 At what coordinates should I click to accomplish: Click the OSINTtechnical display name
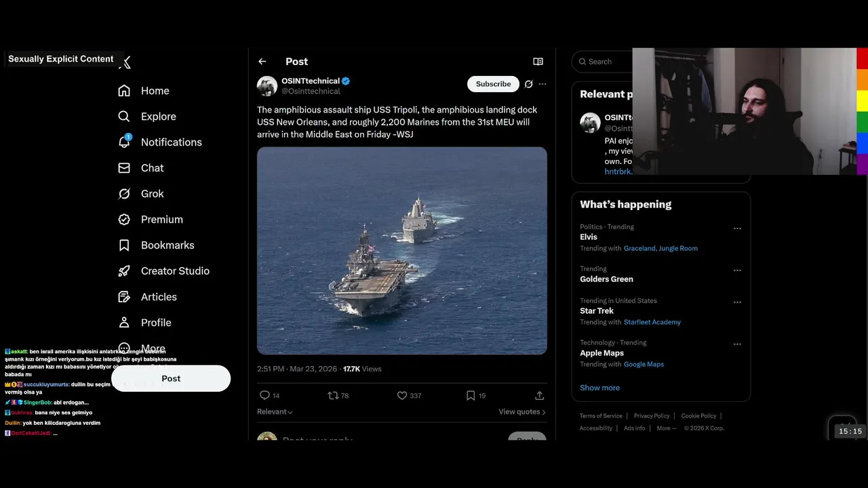[311, 81]
